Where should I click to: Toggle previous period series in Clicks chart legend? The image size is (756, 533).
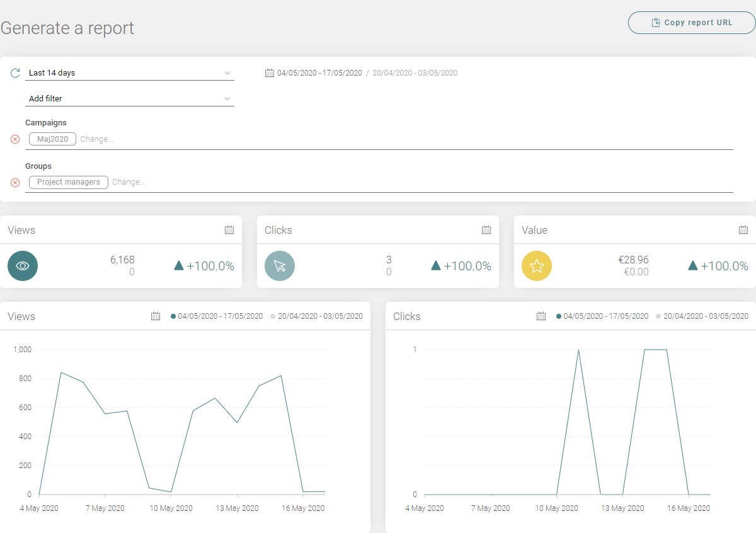(702, 316)
